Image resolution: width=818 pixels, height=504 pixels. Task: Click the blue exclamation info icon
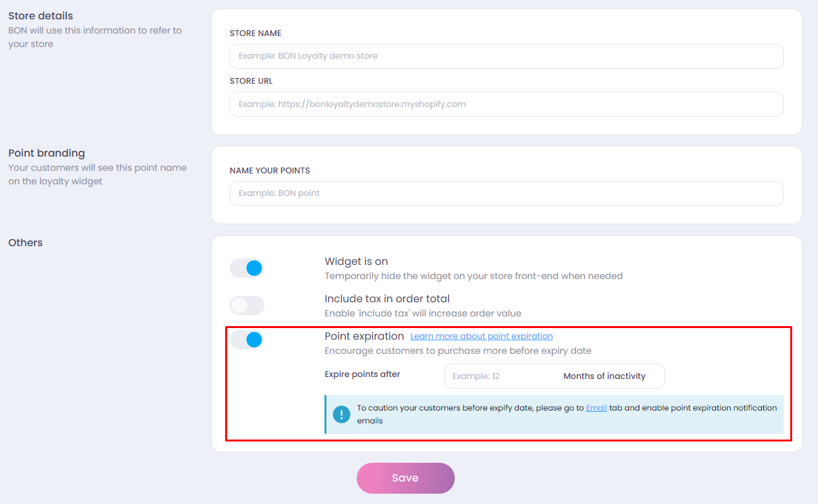click(341, 414)
